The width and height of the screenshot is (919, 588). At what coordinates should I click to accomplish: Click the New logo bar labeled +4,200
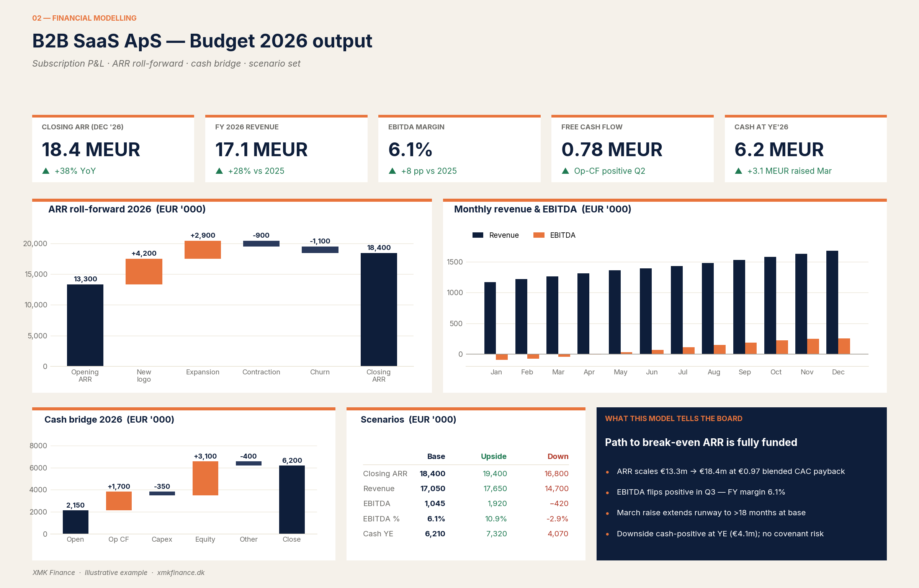[144, 271]
